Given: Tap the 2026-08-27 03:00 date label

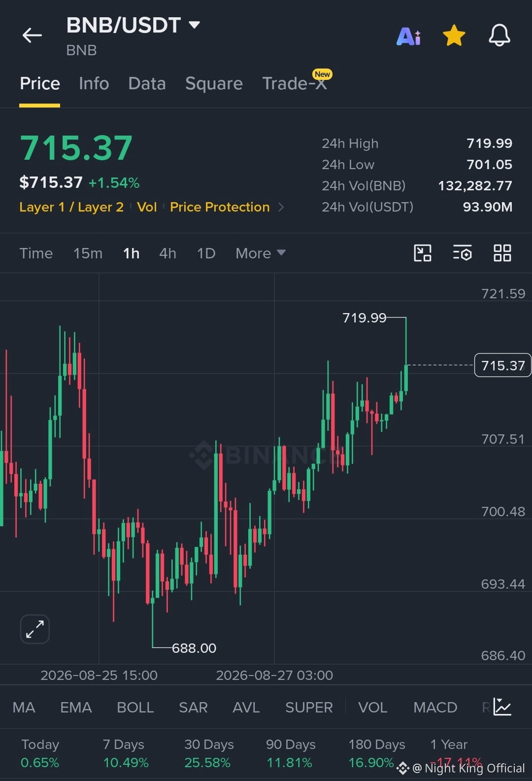Looking at the screenshot, I should point(274,675).
